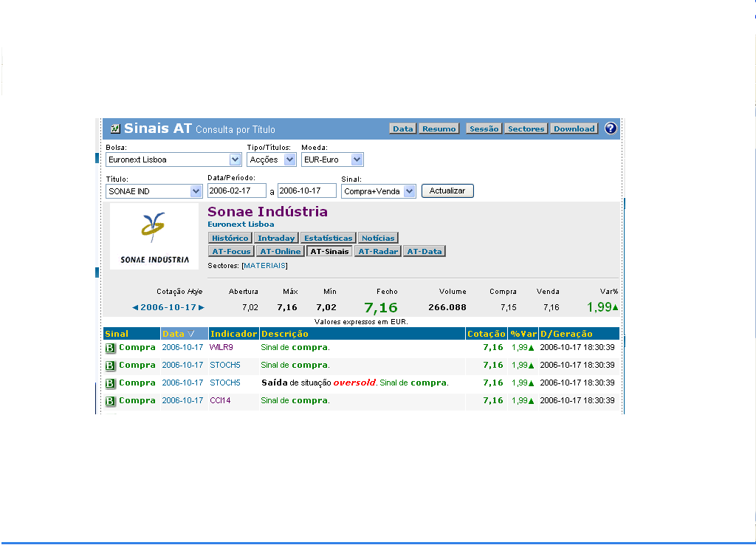
Task: Click the B buy icon in WILR9 row
Action: [110, 348]
